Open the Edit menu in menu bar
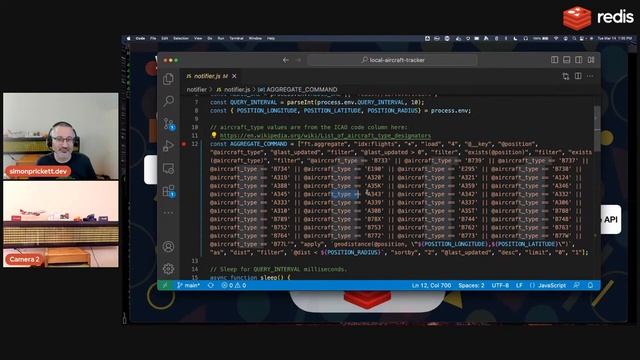This screenshot has height=360, width=640. coord(164,38)
